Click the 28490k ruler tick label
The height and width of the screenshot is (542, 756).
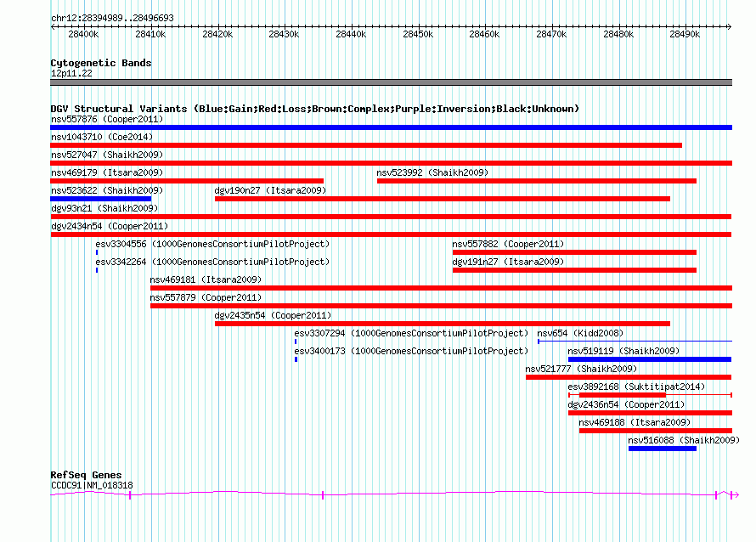[685, 34]
